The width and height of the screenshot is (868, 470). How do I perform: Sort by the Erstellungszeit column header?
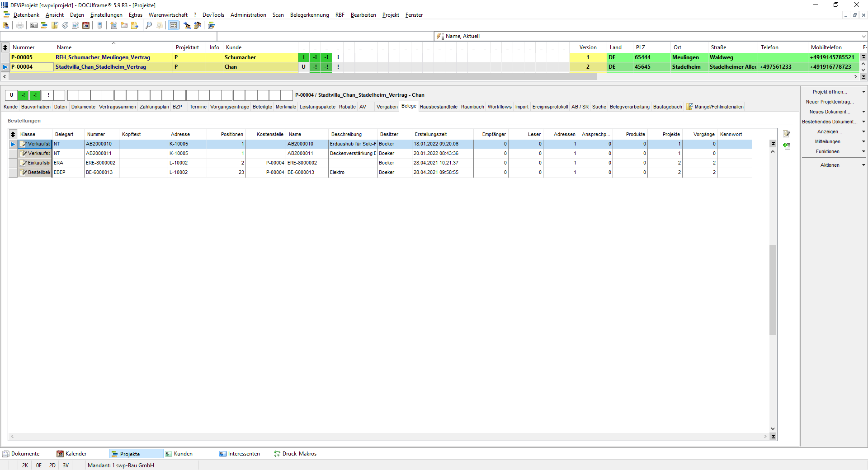(443, 134)
